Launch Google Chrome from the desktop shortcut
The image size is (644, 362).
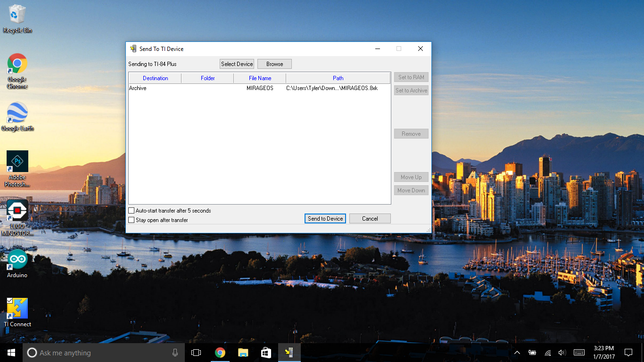click(x=17, y=71)
